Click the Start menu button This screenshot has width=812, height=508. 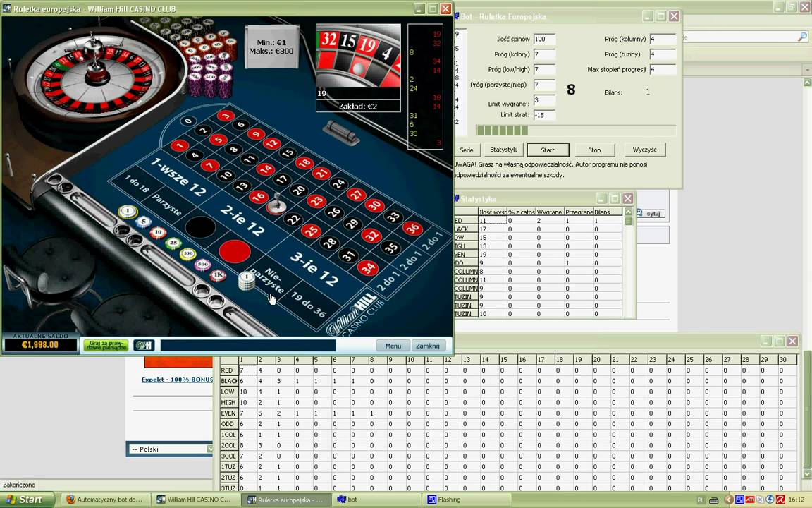[x=27, y=500]
